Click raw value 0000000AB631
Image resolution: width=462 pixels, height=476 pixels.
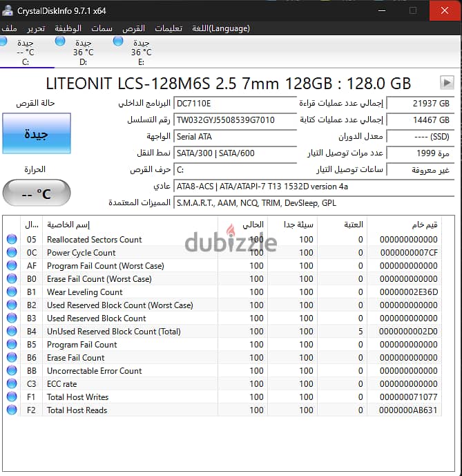408,410
